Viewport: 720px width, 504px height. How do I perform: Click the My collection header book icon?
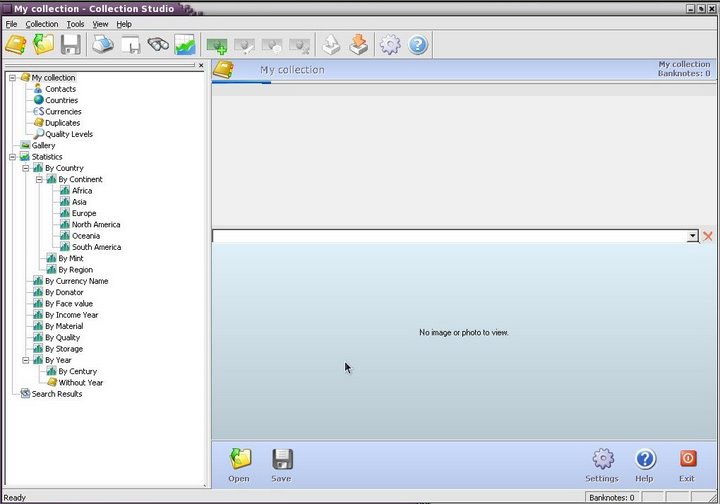click(x=223, y=70)
